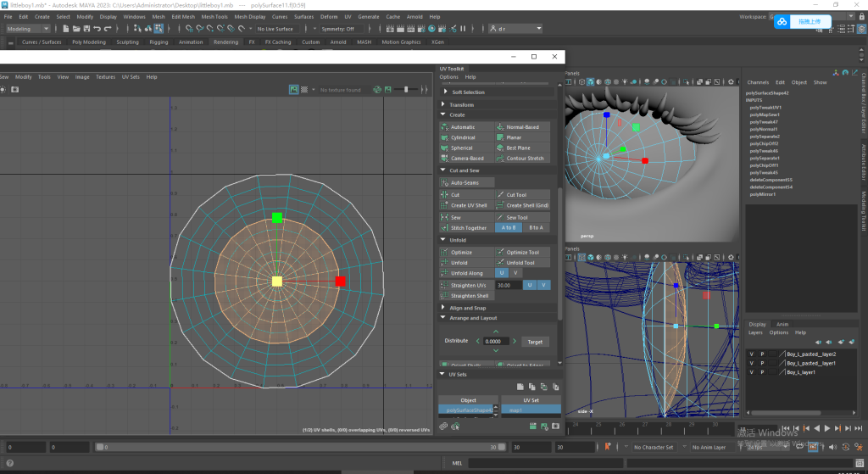Click the Straighten Shell icon
The image size is (868, 474).
(444, 296)
